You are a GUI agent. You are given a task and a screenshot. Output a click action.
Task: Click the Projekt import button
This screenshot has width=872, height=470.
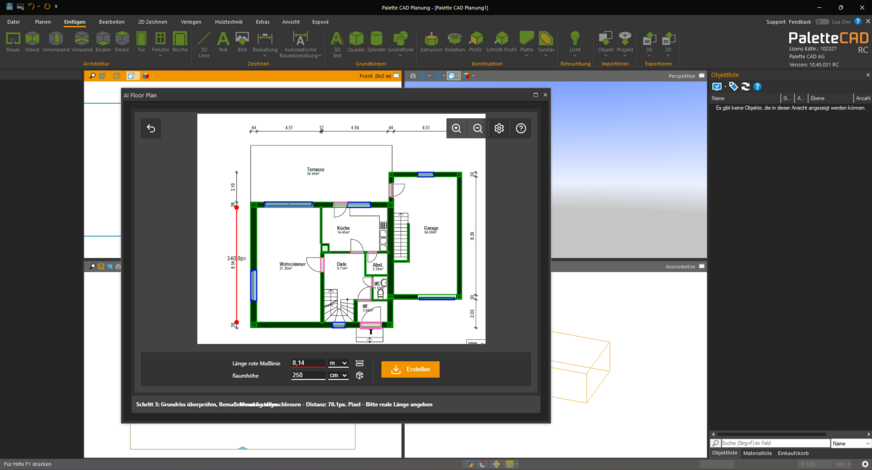pos(625,42)
